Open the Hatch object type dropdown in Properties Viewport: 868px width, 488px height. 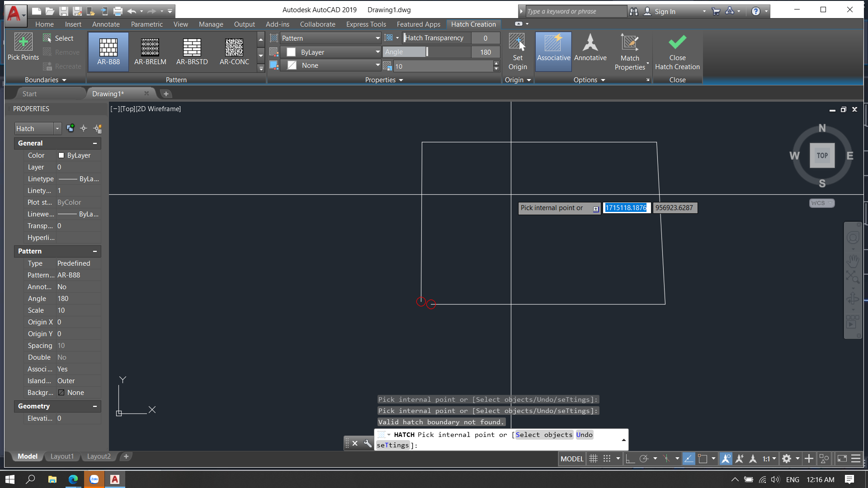point(38,129)
